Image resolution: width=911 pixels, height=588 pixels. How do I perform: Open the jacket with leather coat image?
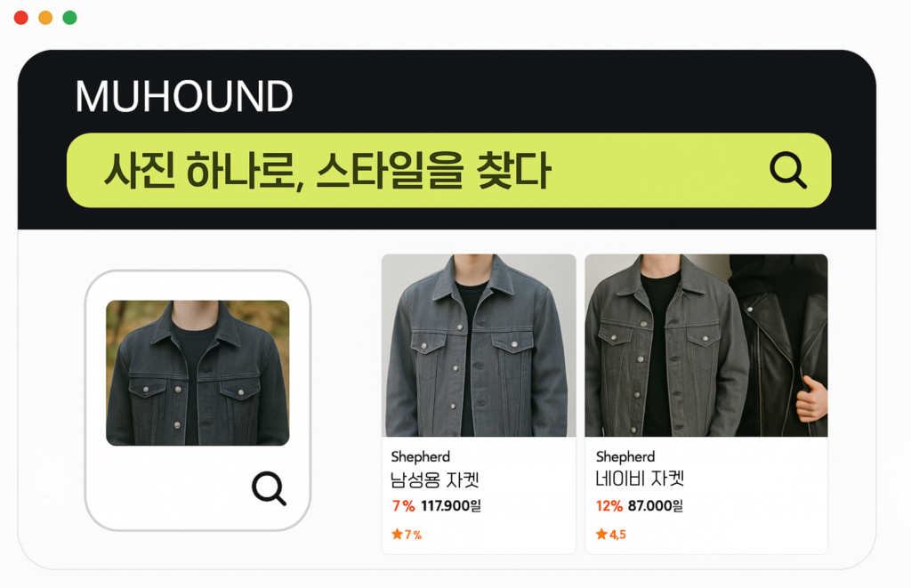(705, 345)
